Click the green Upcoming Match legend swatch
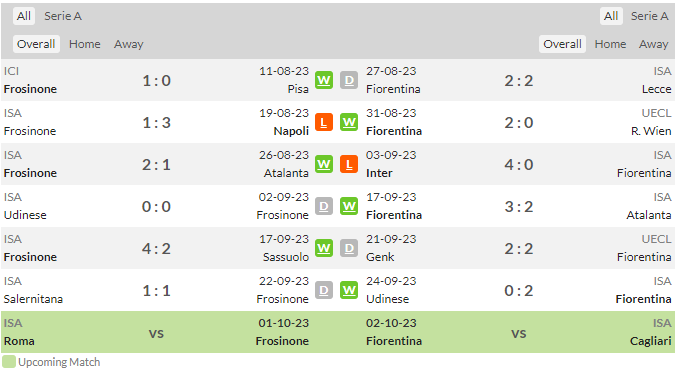Viewport: 676px width, 382px height. [9, 362]
